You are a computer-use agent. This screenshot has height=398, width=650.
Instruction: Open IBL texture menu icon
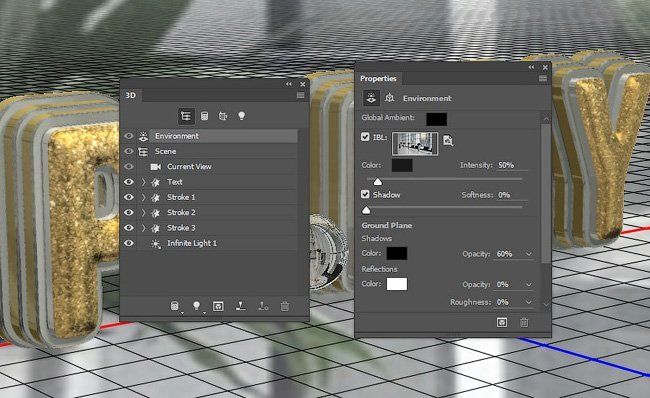[x=448, y=141]
